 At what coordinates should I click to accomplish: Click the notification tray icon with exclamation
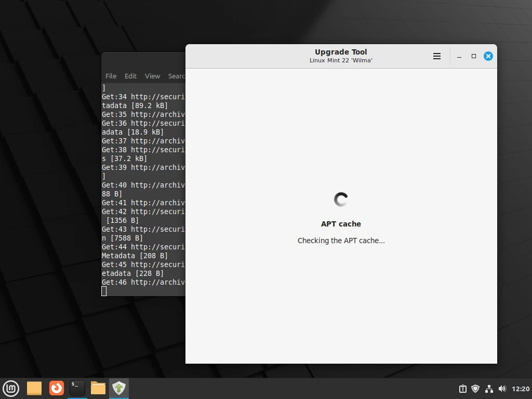(462, 389)
